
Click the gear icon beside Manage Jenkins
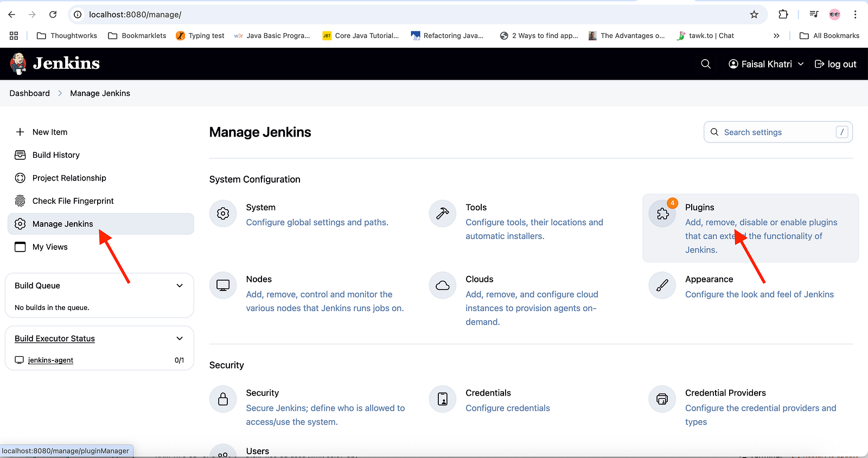coord(20,224)
